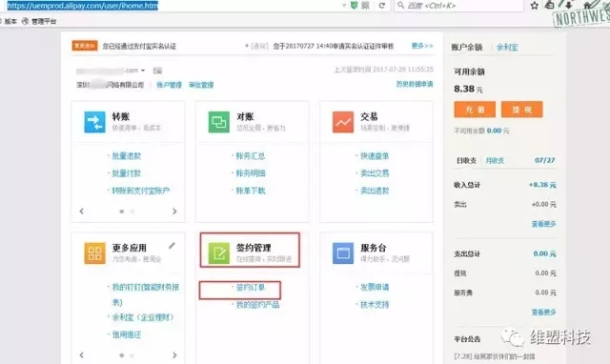Open the 卖出交易 link
Screen dimensions: 610x364
(x=375, y=173)
